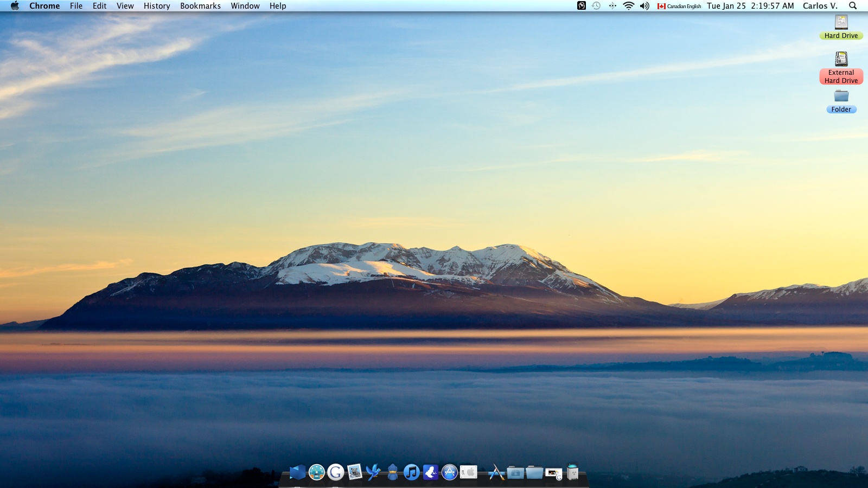Open the Trash in the dock
This screenshot has height=488, width=868.
(x=573, y=472)
